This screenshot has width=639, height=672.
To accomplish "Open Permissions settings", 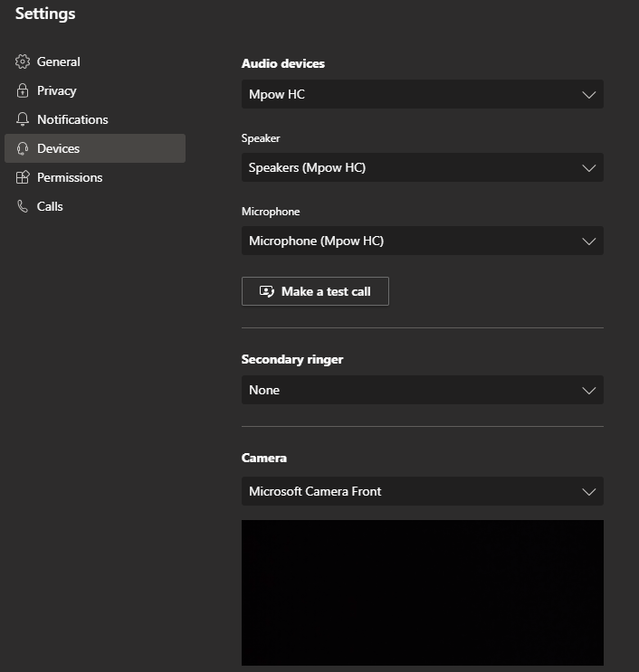I will [95, 177].
